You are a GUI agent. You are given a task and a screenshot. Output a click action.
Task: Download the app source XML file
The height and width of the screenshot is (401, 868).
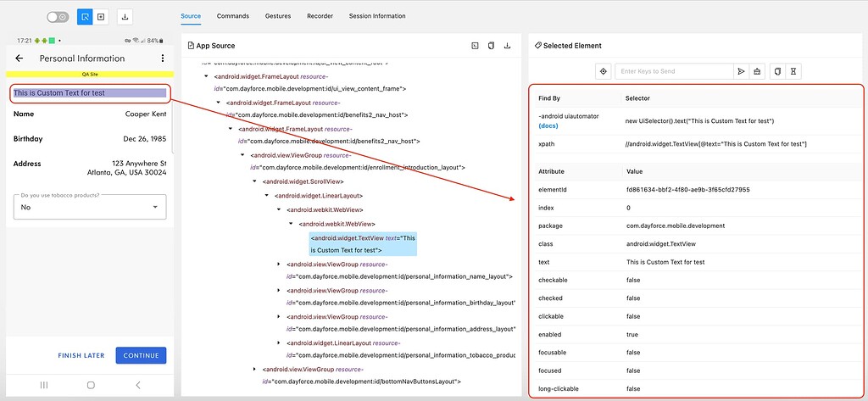coord(507,46)
